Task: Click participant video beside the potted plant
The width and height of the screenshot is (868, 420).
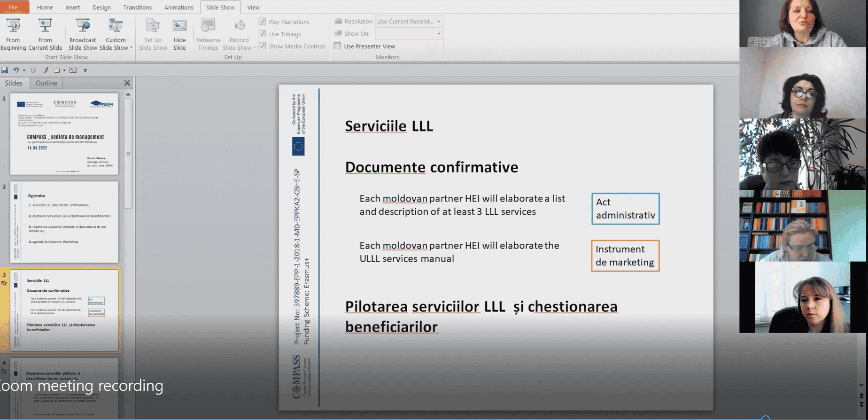Action: click(x=803, y=154)
